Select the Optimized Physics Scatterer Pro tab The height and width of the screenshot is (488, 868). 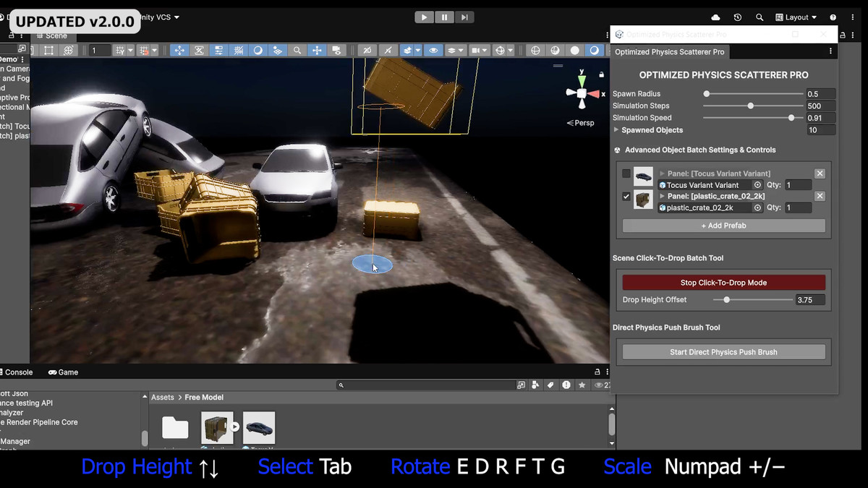pos(670,52)
